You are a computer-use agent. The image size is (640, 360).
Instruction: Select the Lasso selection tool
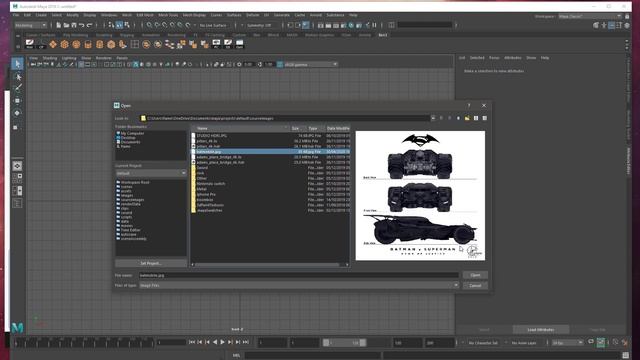(x=18, y=77)
